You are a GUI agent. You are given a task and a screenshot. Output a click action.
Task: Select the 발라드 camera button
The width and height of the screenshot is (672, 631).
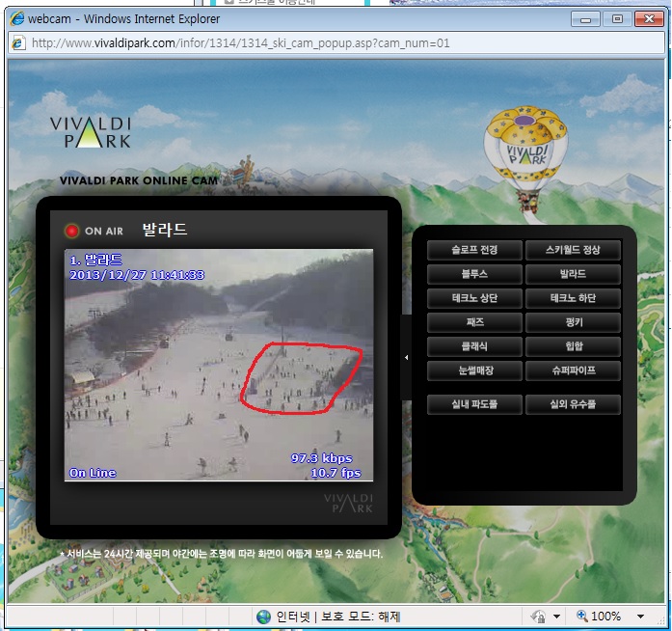[573, 274]
